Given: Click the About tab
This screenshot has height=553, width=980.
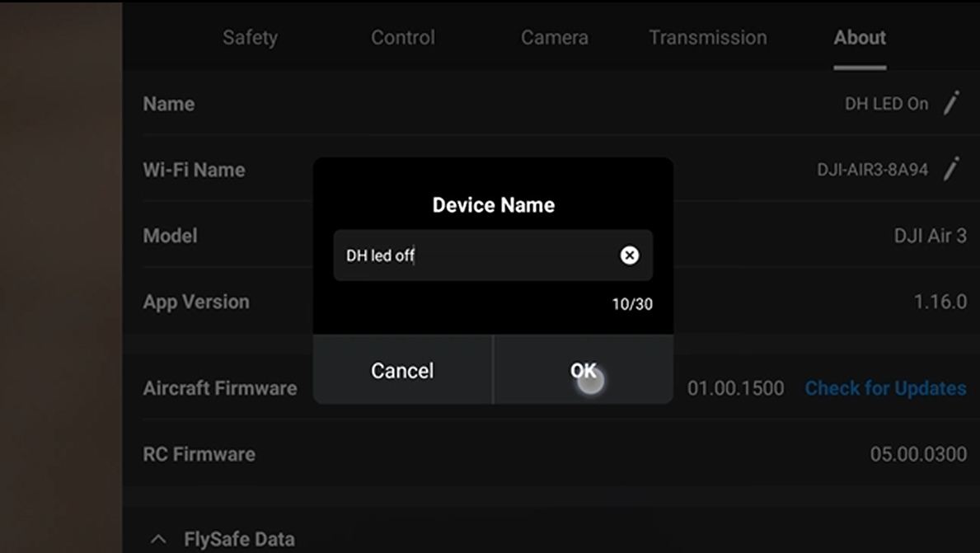Looking at the screenshot, I should pos(860,38).
